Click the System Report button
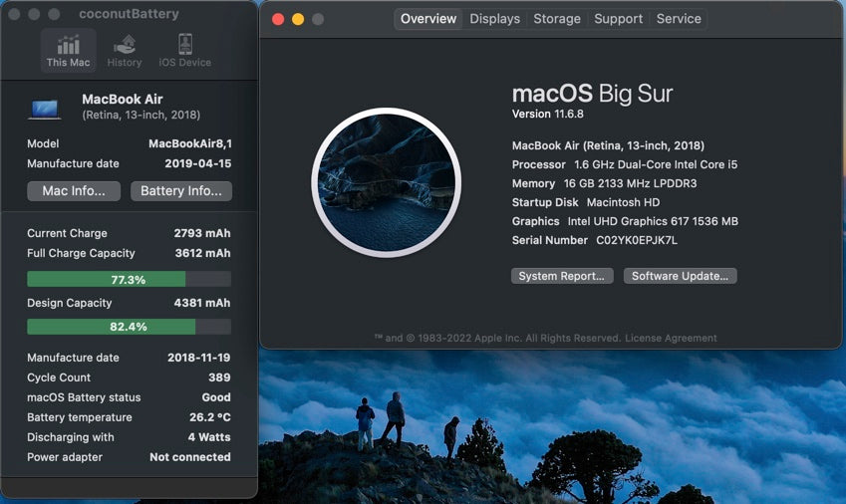The height and width of the screenshot is (504, 846). [x=562, y=276]
